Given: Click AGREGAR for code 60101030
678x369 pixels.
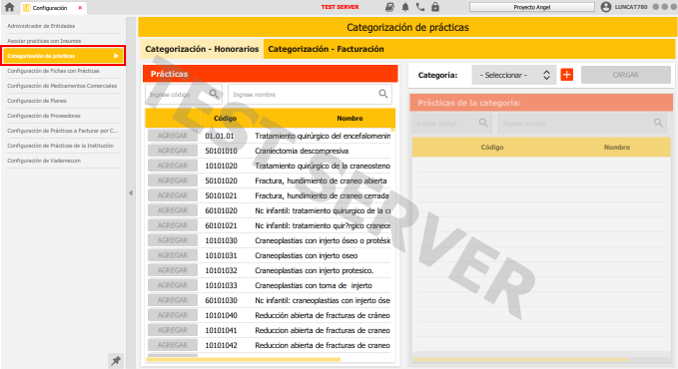Looking at the screenshot, I should pos(173,300).
